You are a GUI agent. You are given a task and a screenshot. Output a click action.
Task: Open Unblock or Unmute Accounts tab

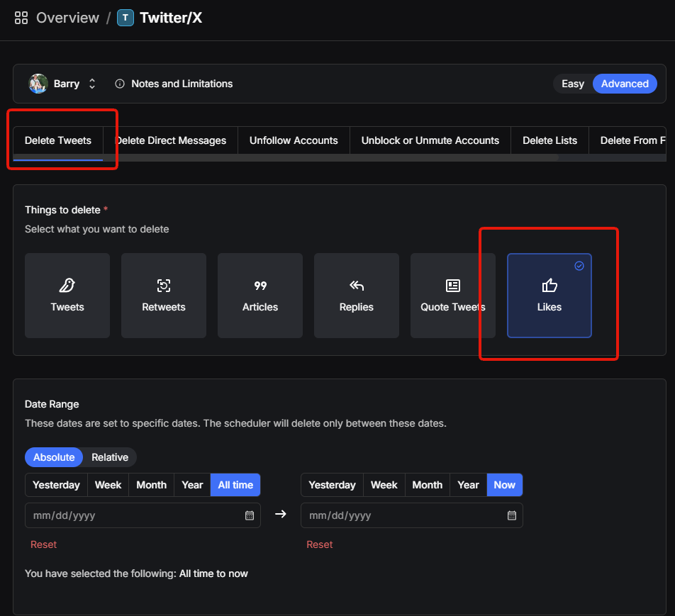(430, 140)
